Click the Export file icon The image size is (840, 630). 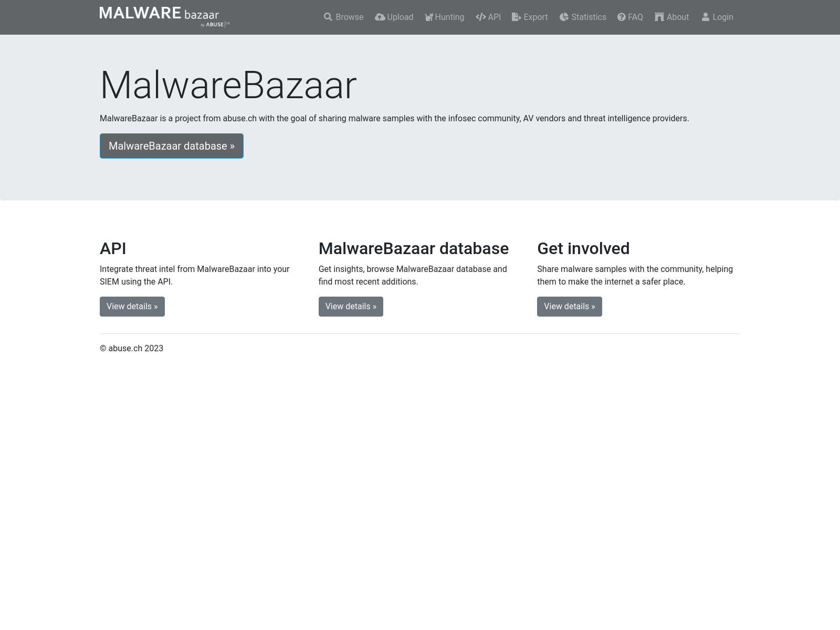(x=517, y=17)
